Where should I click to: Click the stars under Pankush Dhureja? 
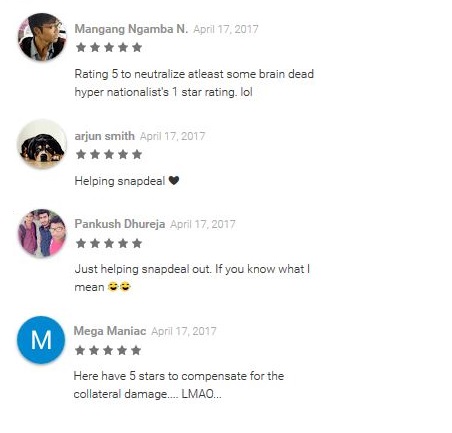(x=109, y=243)
